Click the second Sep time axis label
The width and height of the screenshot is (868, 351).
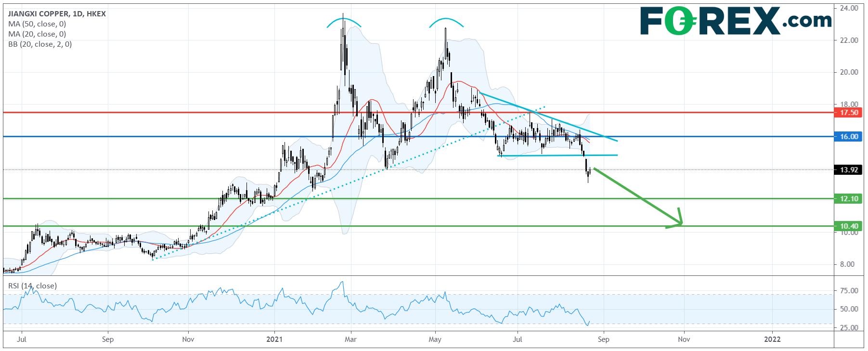coord(604,339)
